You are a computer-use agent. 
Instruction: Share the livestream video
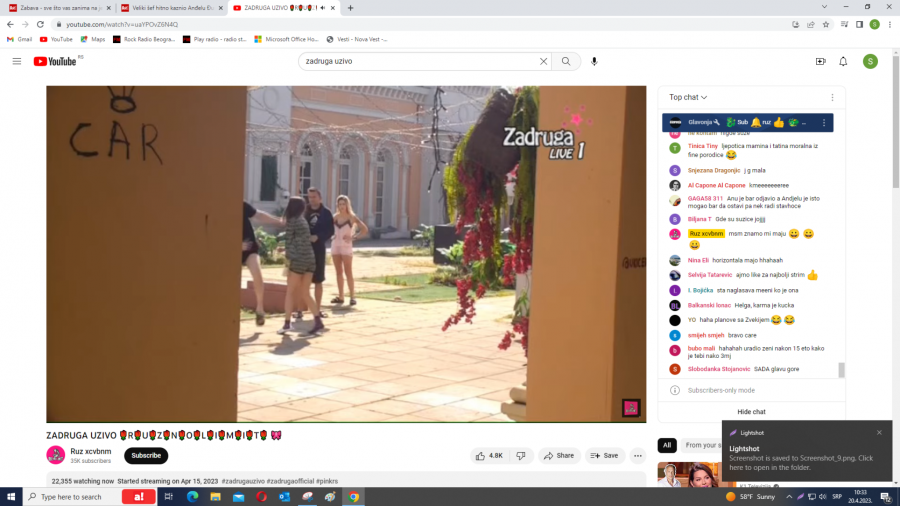coord(559,455)
